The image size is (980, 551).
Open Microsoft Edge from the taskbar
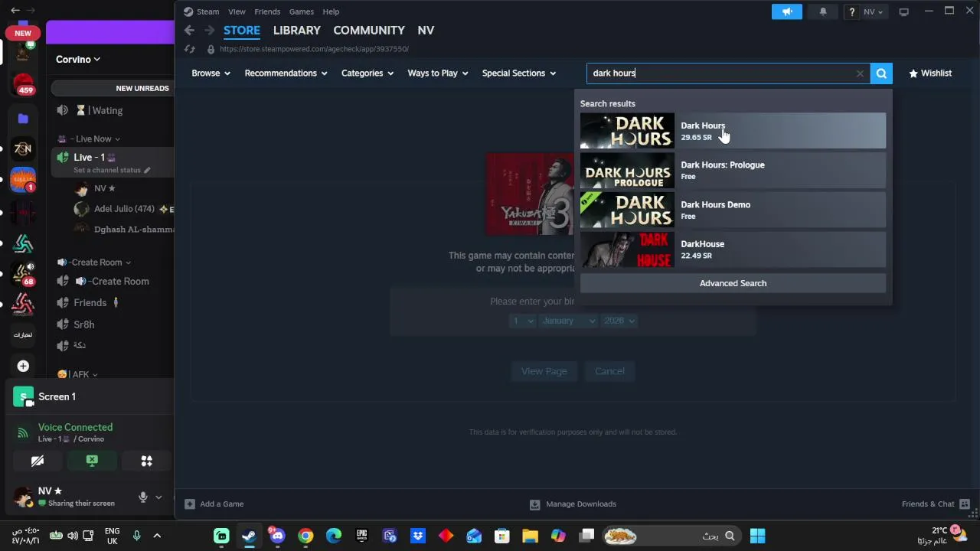point(334,536)
